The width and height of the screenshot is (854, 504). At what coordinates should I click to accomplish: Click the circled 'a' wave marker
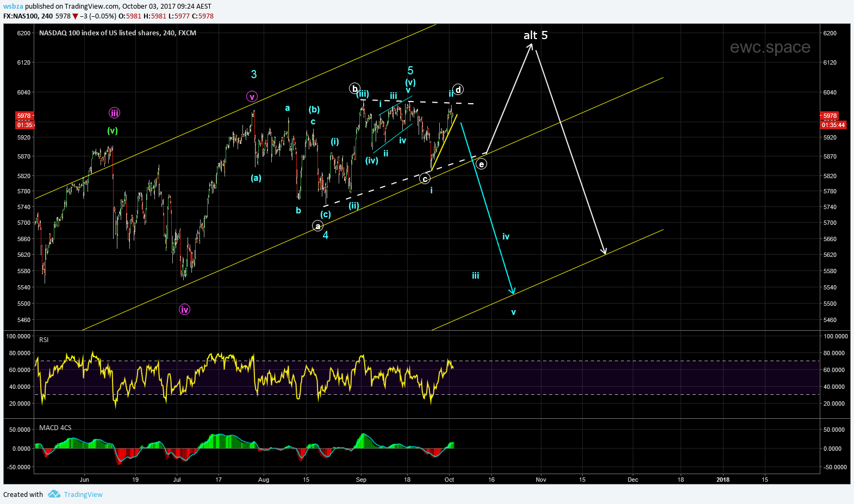coord(318,226)
